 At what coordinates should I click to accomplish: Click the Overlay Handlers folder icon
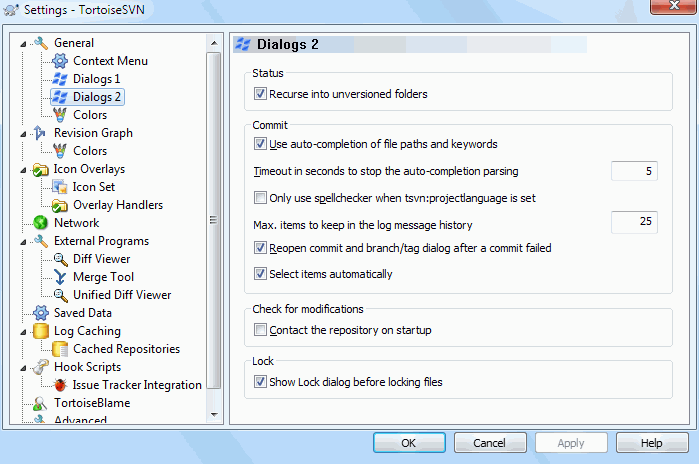(x=60, y=205)
